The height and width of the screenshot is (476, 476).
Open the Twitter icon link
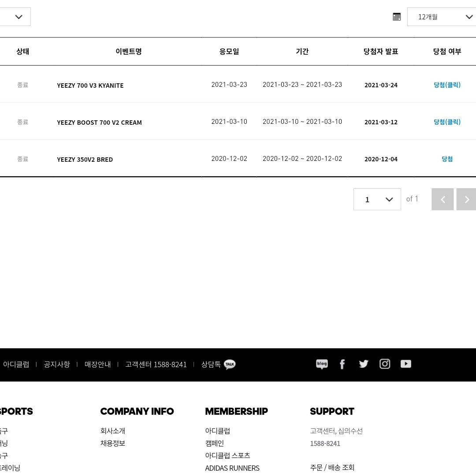tap(363, 364)
